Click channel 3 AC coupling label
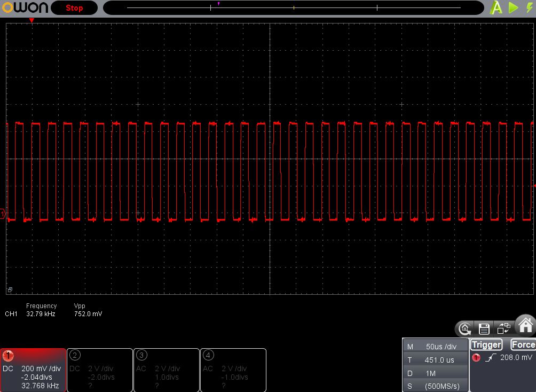 pos(141,369)
